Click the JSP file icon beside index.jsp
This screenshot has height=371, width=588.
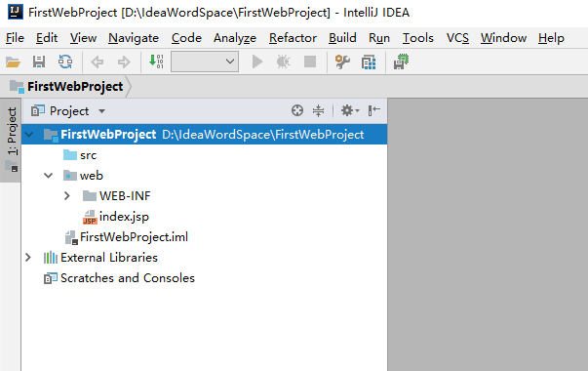(x=90, y=217)
